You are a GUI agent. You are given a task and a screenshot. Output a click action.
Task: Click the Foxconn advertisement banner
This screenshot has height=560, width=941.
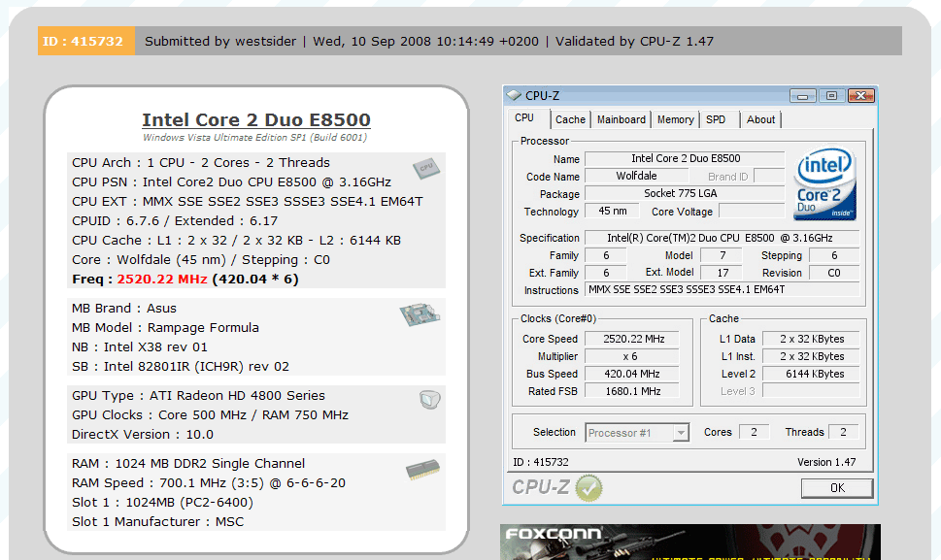(x=690, y=542)
